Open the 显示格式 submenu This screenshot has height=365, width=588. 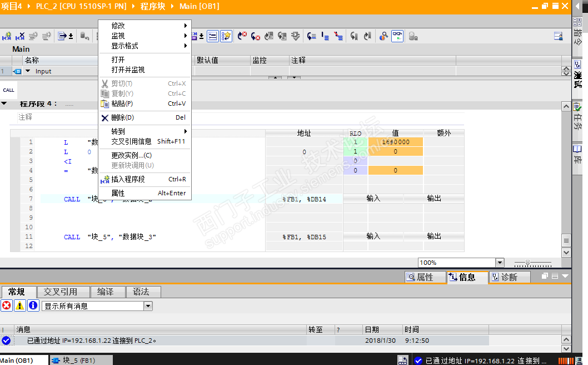pos(144,46)
